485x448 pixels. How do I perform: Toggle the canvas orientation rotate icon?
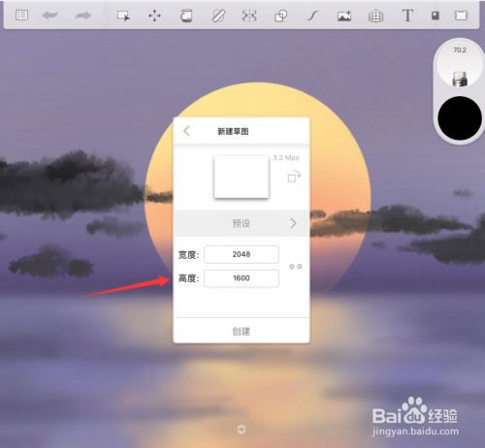point(294,176)
